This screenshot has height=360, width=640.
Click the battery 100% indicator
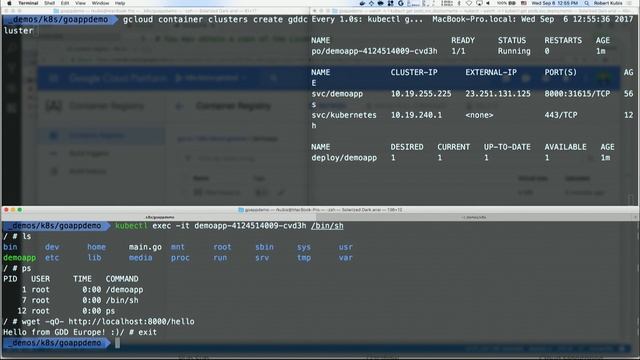click(x=506, y=3)
